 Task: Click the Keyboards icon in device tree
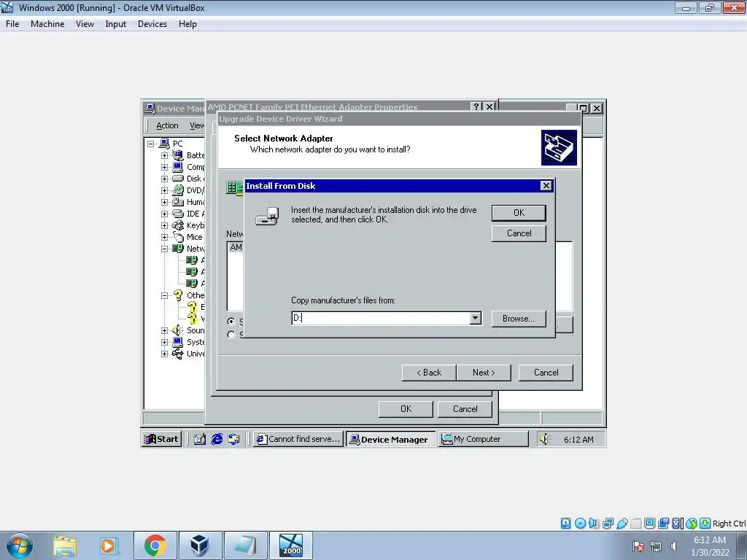[x=178, y=225]
